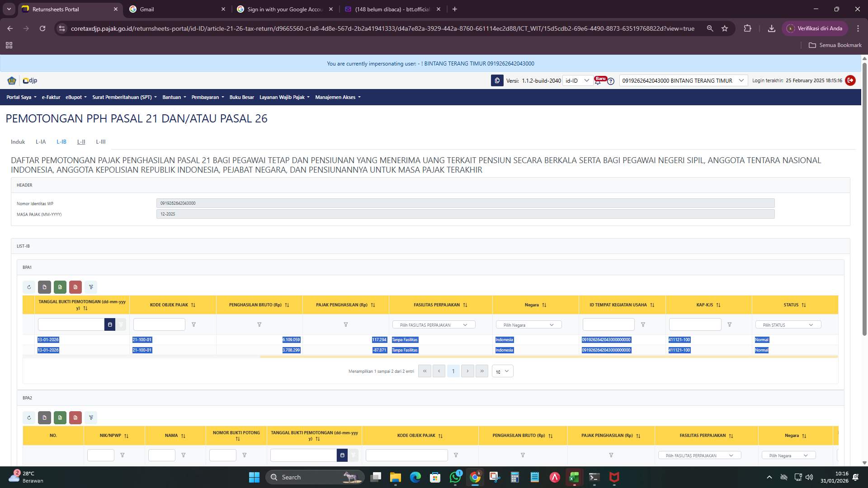Clear all filters on BPA1 table
This screenshot has width=868, height=488.
click(x=91, y=287)
